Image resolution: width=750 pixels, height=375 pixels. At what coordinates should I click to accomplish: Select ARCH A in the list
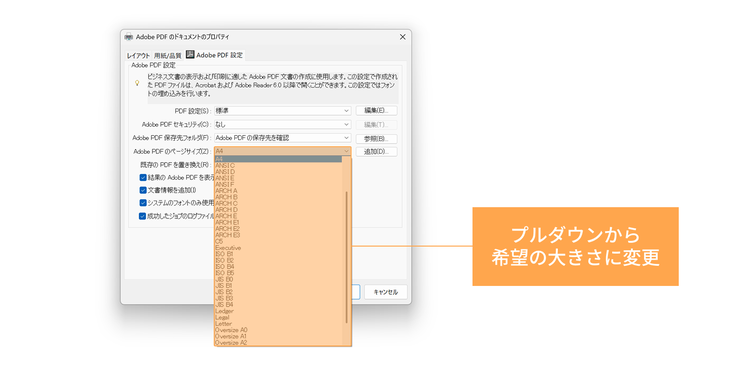(x=278, y=191)
